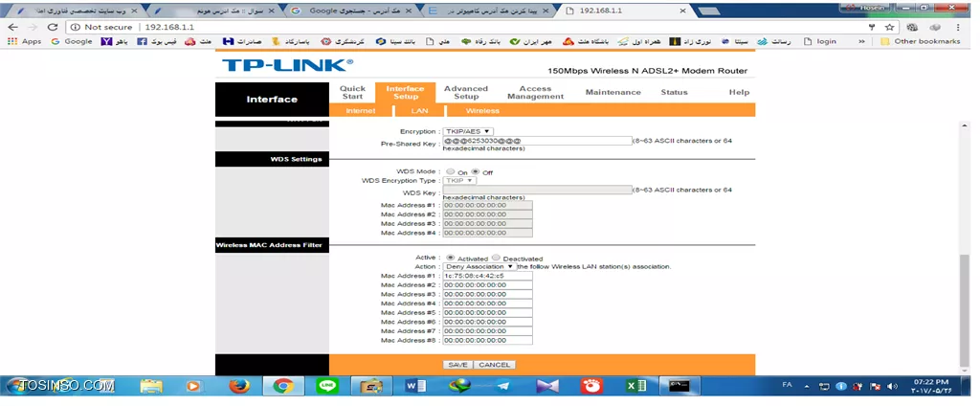980x406 pixels.
Task: Open the Yahoo bookmark
Action: tap(115, 41)
